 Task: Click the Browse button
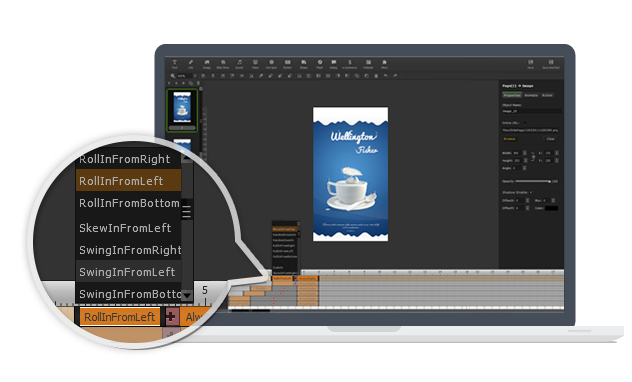tap(509, 139)
